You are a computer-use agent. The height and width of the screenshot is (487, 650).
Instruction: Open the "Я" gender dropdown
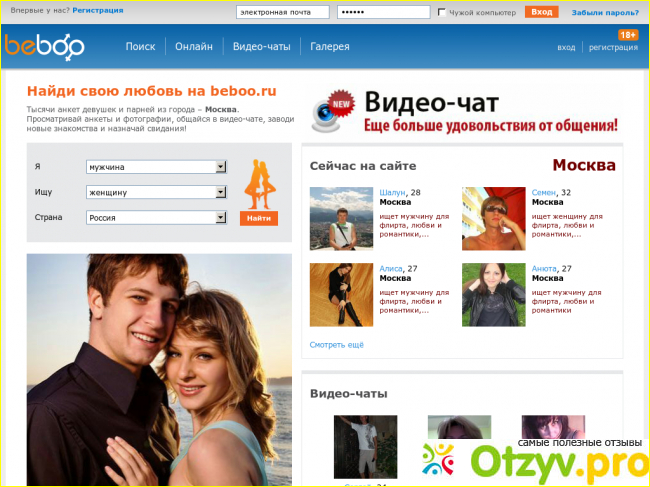coord(156,167)
